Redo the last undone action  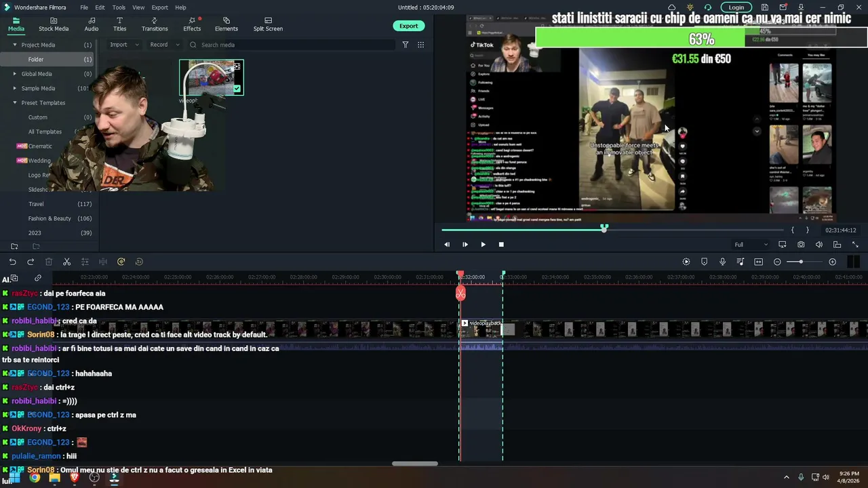point(31,262)
